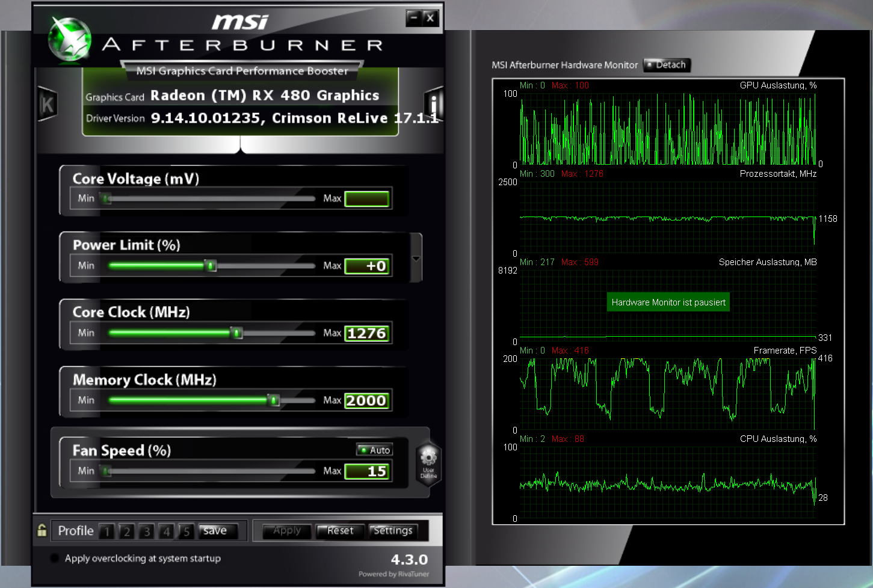Viewport: 873px width, 588px height.
Task: Select profile slot 1
Action: [x=107, y=531]
